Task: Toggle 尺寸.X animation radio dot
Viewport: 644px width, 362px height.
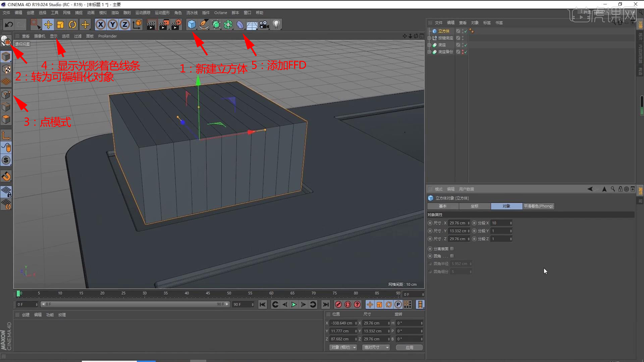Action: [430, 223]
